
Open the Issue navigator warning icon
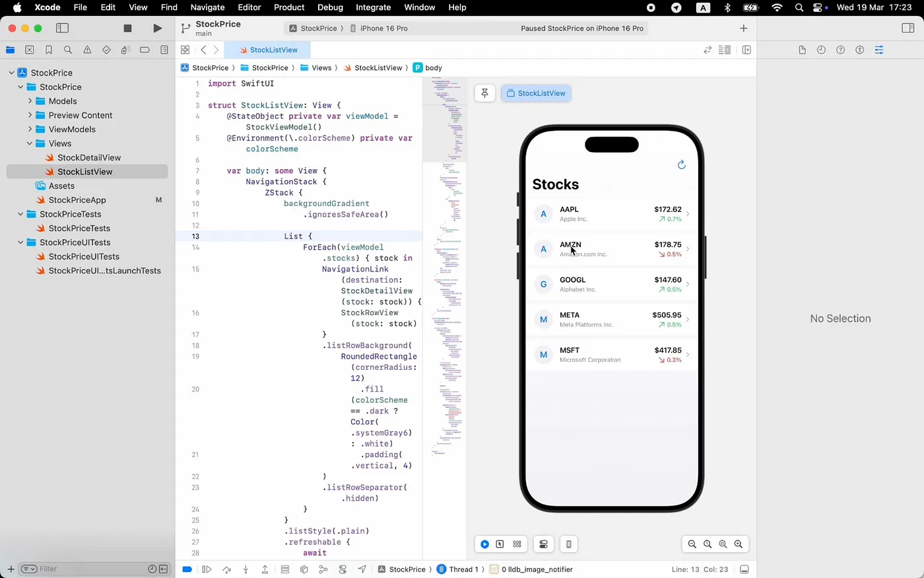coord(87,50)
